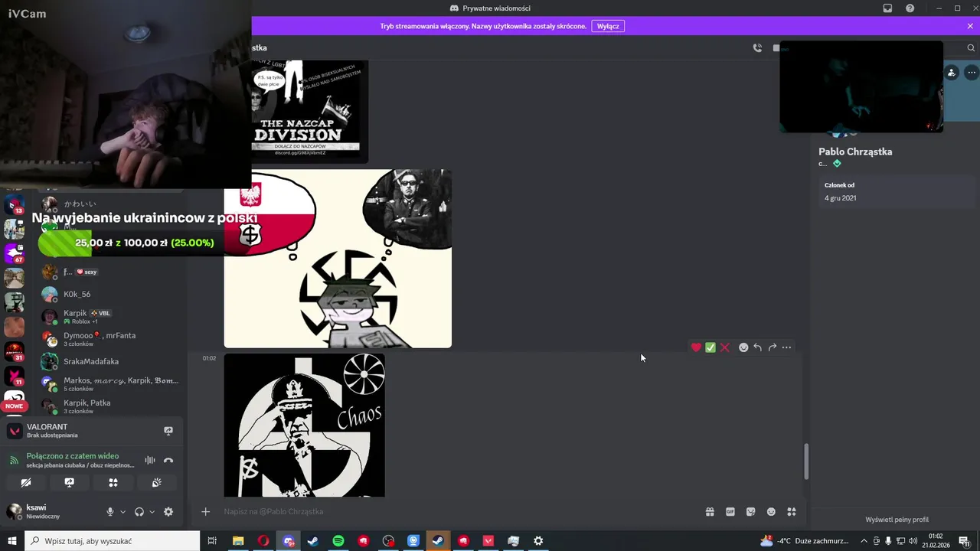The width and height of the screenshot is (980, 551).
Task: Open Windows Start menu
Action: [12, 541]
